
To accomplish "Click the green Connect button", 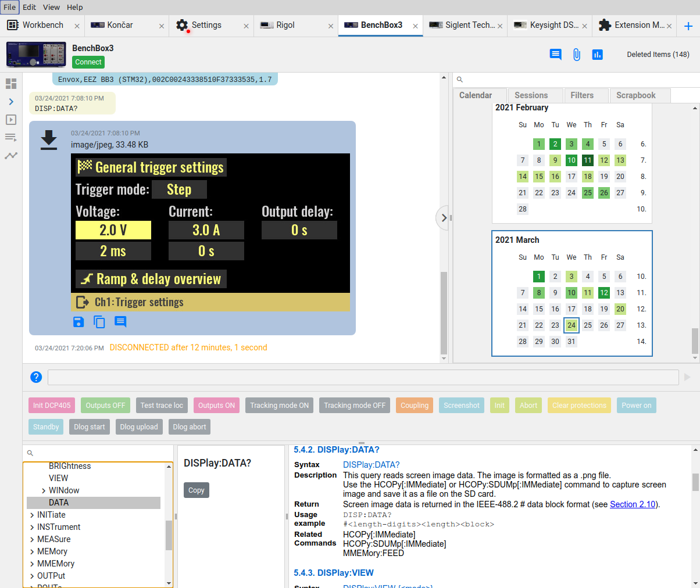I will [x=88, y=62].
